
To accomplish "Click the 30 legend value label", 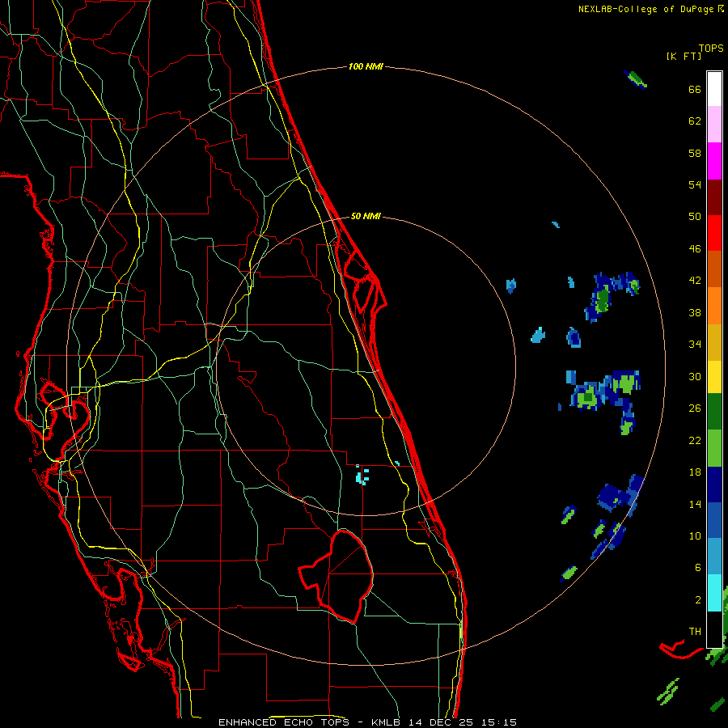I will (x=695, y=376).
